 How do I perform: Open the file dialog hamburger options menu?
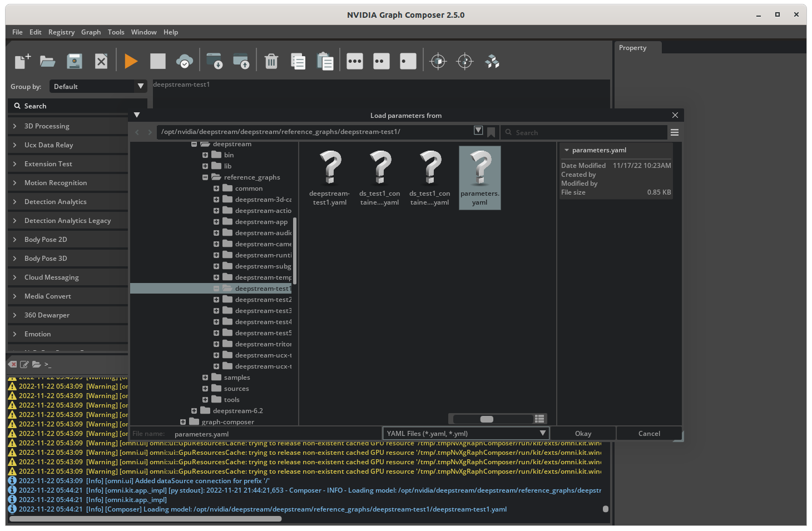(x=675, y=132)
